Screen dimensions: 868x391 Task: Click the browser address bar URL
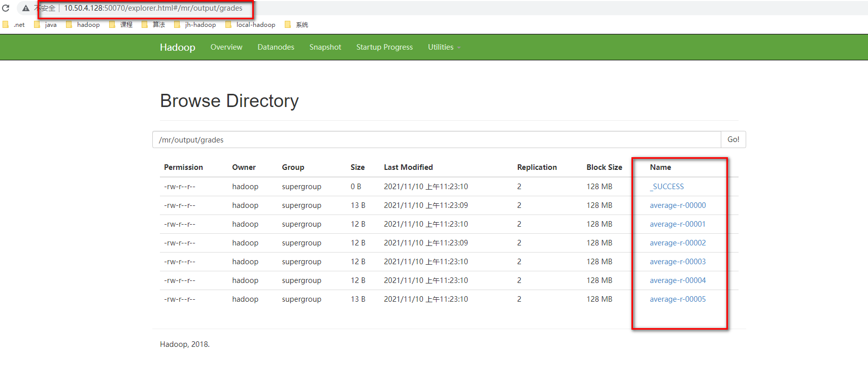[x=153, y=8]
